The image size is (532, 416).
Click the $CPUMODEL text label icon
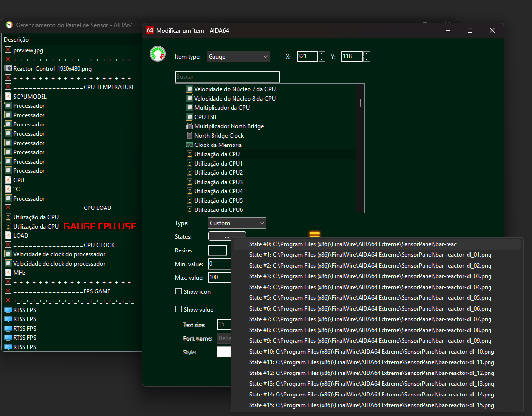click(x=8, y=96)
